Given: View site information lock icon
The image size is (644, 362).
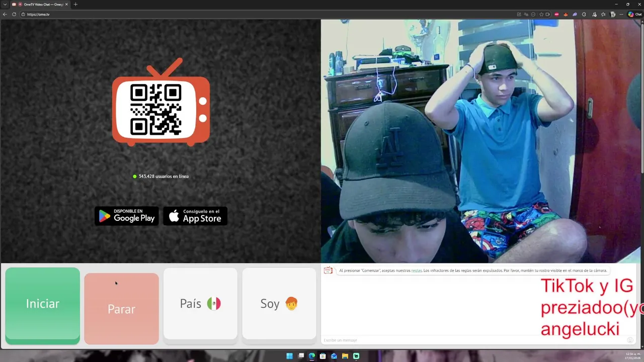Looking at the screenshot, I should (x=23, y=15).
